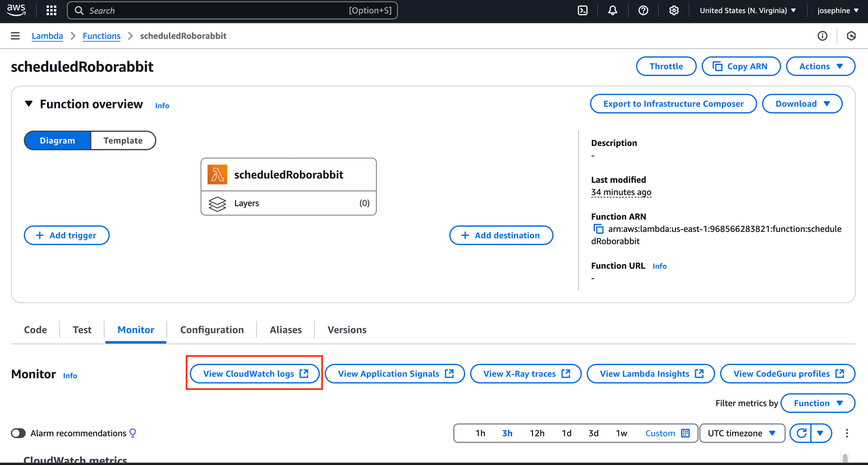Viewport: 868px width, 465px height.
Task: Select the Diagram view option
Action: point(57,140)
